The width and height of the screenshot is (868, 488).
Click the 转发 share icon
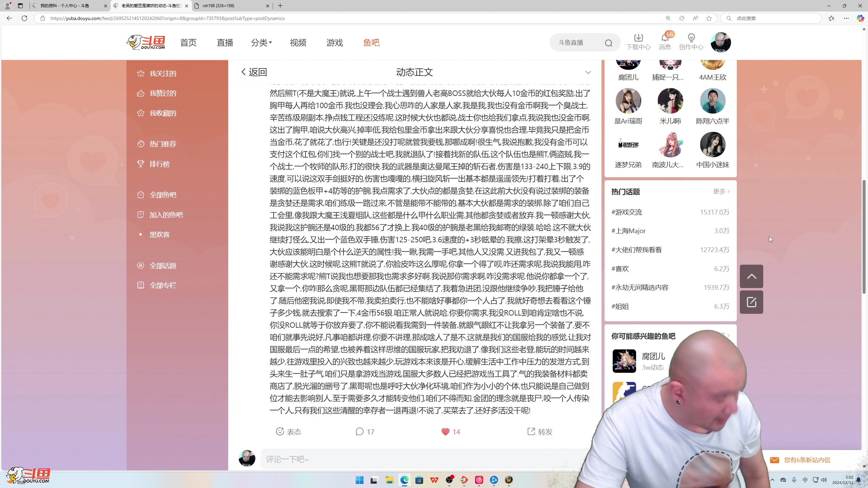point(531,431)
